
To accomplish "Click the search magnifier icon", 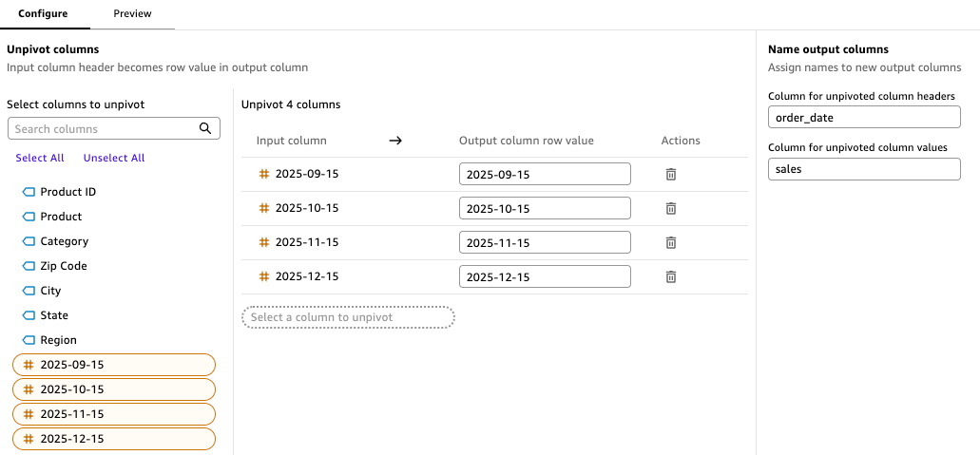I will tap(205, 129).
